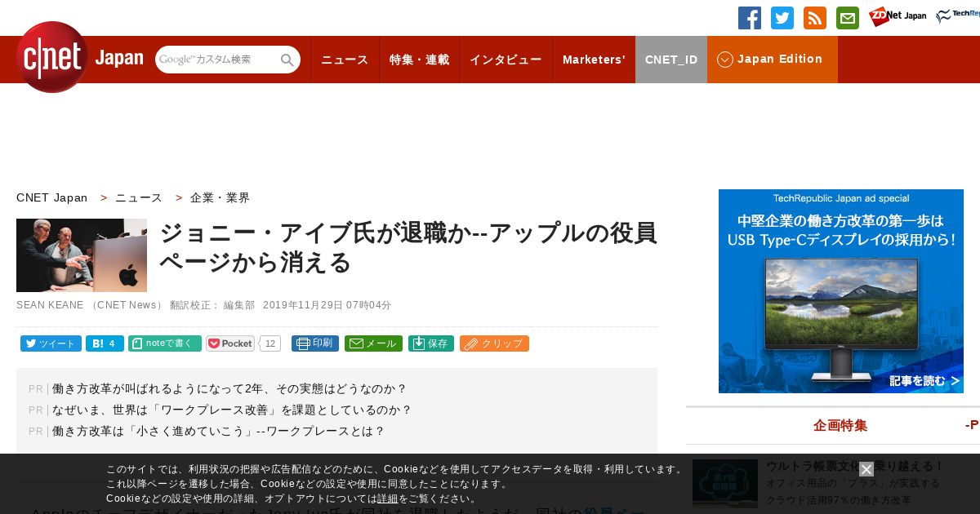Click the Hatena bookmark B! button
980x514 pixels.
coord(105,343)
